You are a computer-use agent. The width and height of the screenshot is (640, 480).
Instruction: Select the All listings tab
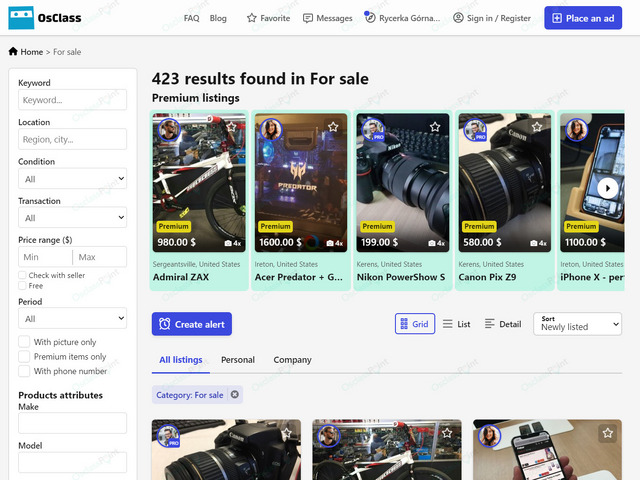click(181, 360)
